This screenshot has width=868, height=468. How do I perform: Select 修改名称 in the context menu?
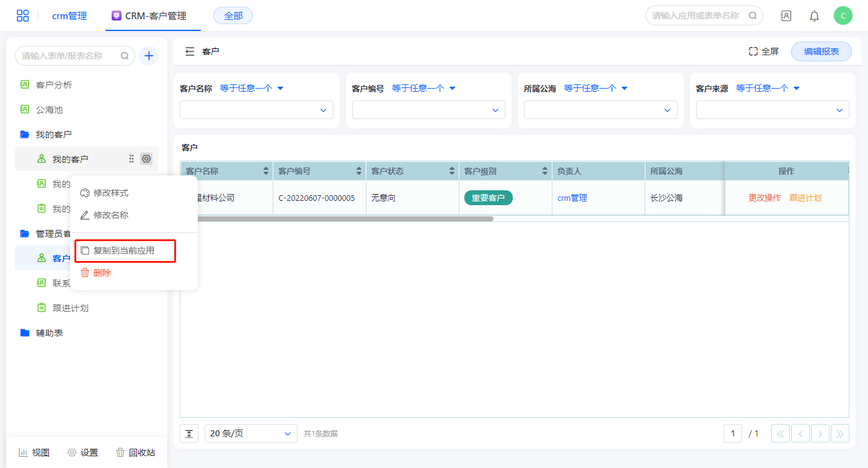pyautogui.click(x=110, y=215)
